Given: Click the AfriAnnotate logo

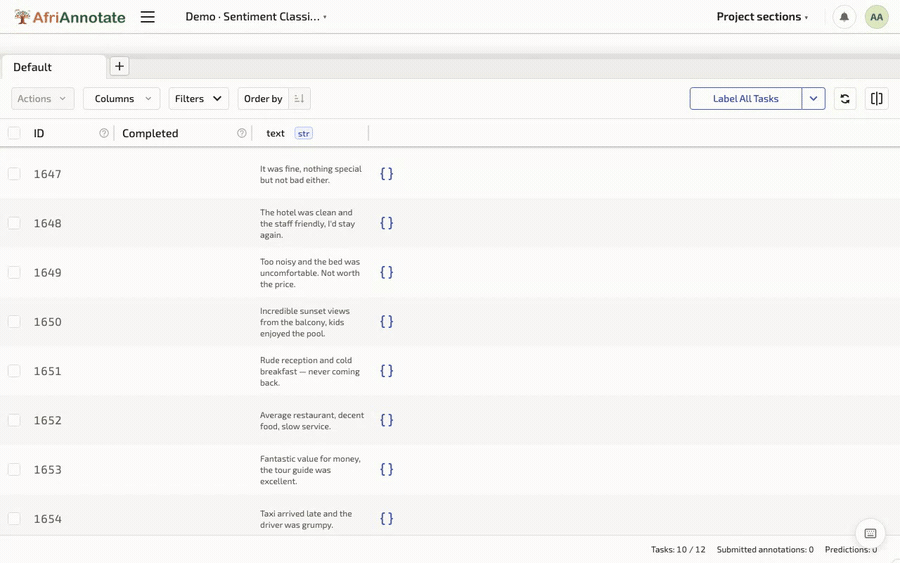Looking at the screenshot, I should coord(69,17).
